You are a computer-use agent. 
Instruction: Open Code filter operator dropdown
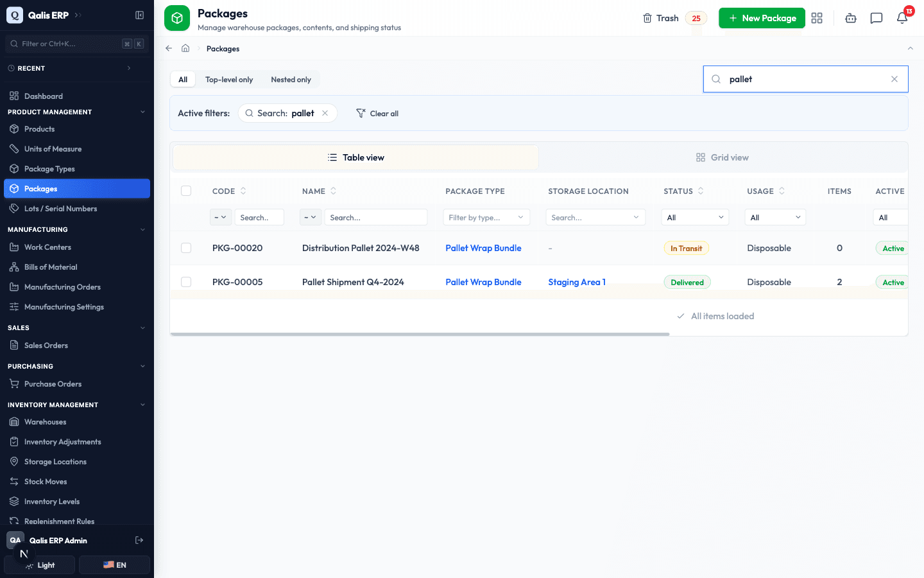click(221, 217)
